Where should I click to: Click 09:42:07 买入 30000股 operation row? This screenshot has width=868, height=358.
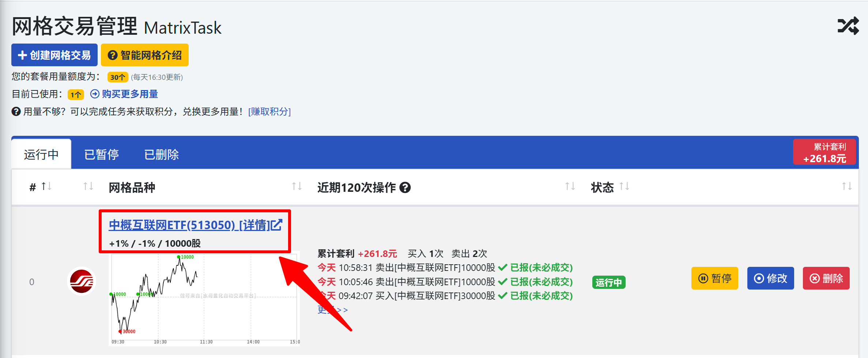(x=445, y=296)
